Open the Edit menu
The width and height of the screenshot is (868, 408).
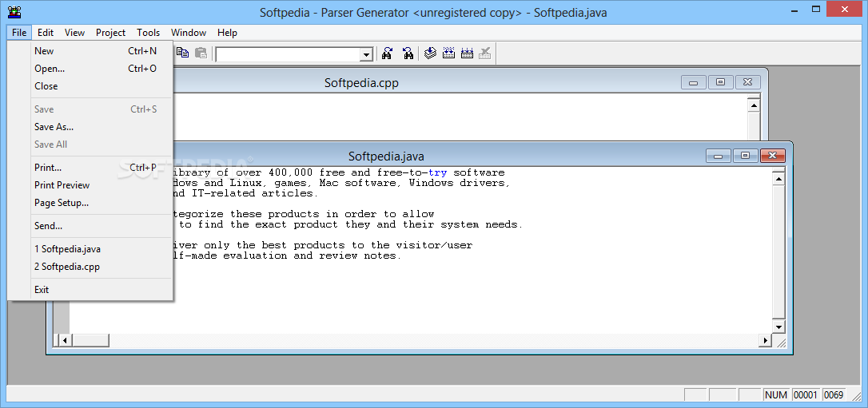tap(46, 33)
